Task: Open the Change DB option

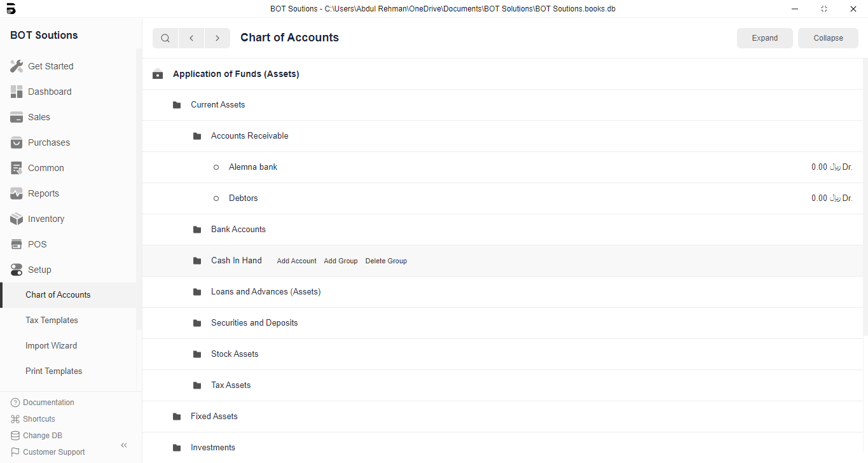Action: 42,436
